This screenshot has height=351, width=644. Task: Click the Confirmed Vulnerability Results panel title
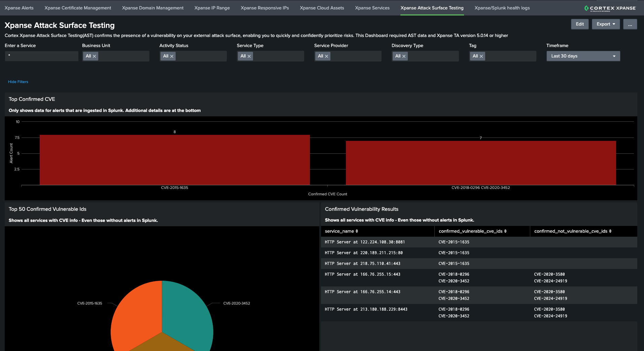coord(362,209)
